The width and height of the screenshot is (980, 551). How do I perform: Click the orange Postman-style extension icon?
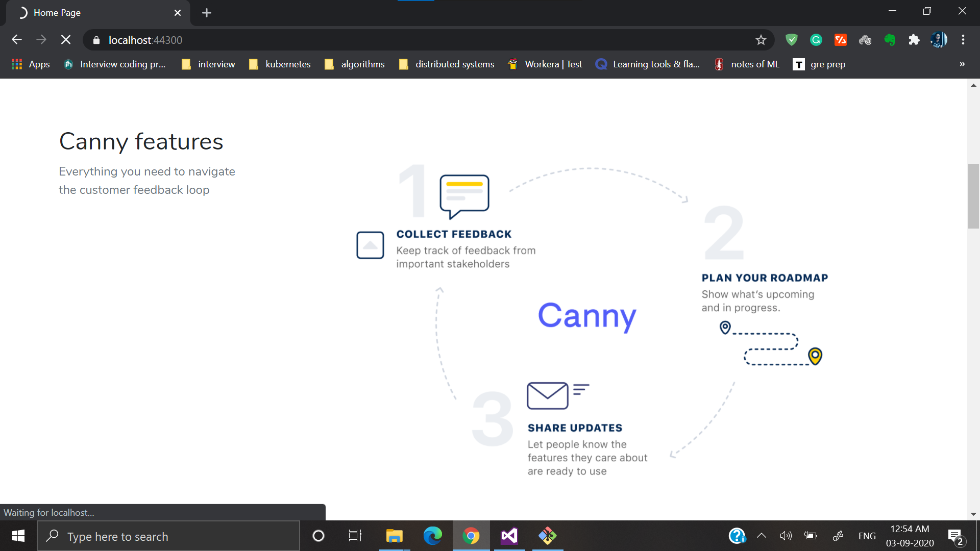click(840, 40)
